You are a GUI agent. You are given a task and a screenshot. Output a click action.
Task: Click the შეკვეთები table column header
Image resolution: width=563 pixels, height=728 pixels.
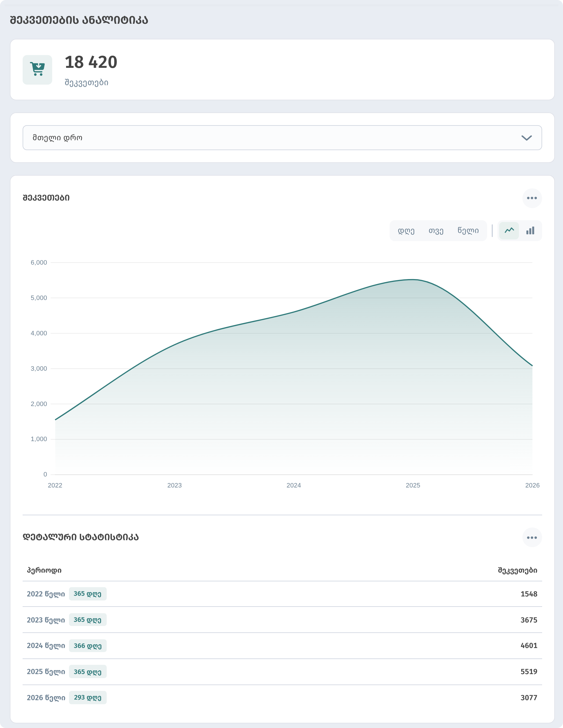(x=517, y=570)
